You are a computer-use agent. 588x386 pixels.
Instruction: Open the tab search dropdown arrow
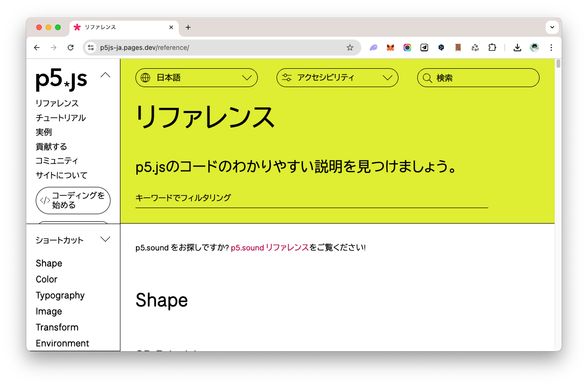[x=552, y=27]
